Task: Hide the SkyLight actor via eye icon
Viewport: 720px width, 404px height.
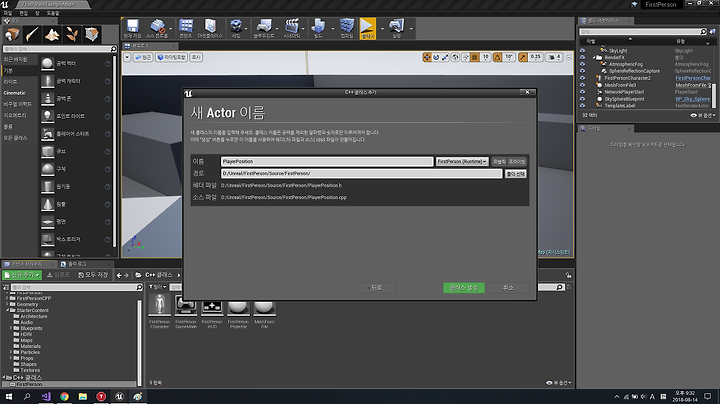Action: (583, 50)
